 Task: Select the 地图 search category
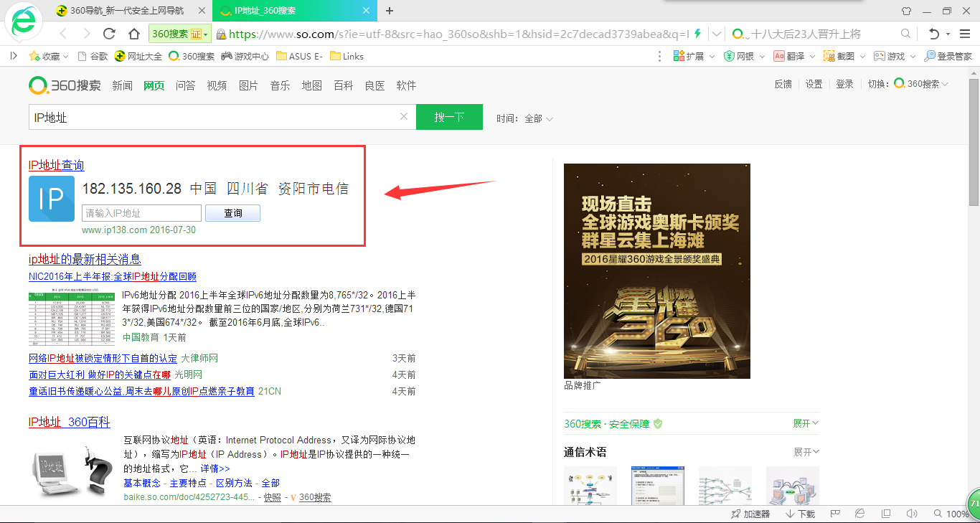tap(312, 85)
